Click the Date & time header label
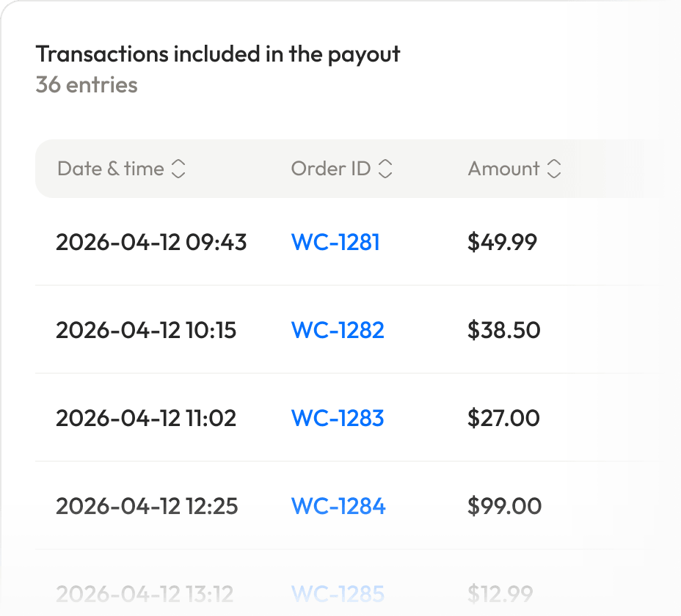The height and width of the screenshot is (616, 681). tap(111, 169)
